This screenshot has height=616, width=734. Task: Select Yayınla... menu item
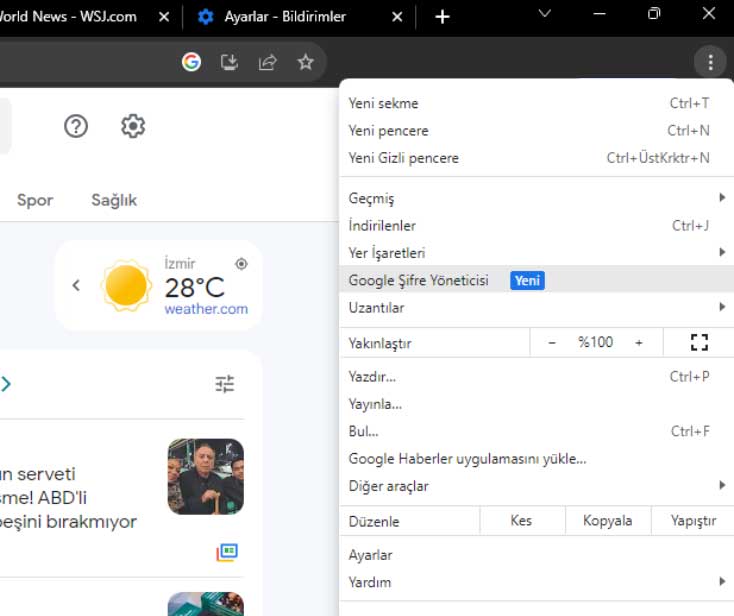click(x=536, y=404)
